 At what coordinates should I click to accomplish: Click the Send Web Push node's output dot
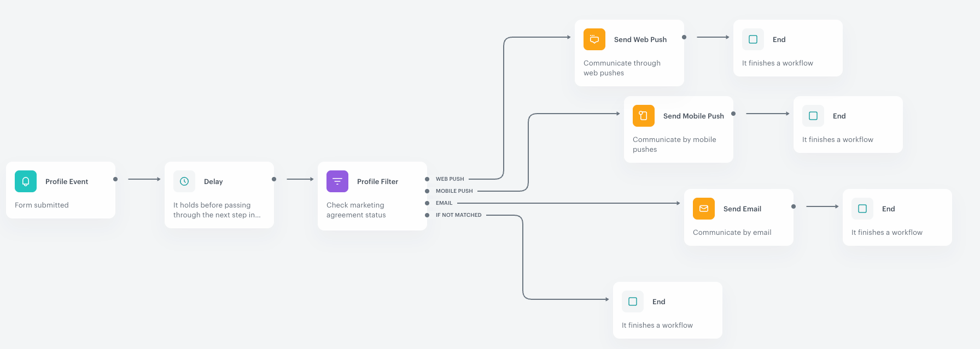[x=684, y=37]
